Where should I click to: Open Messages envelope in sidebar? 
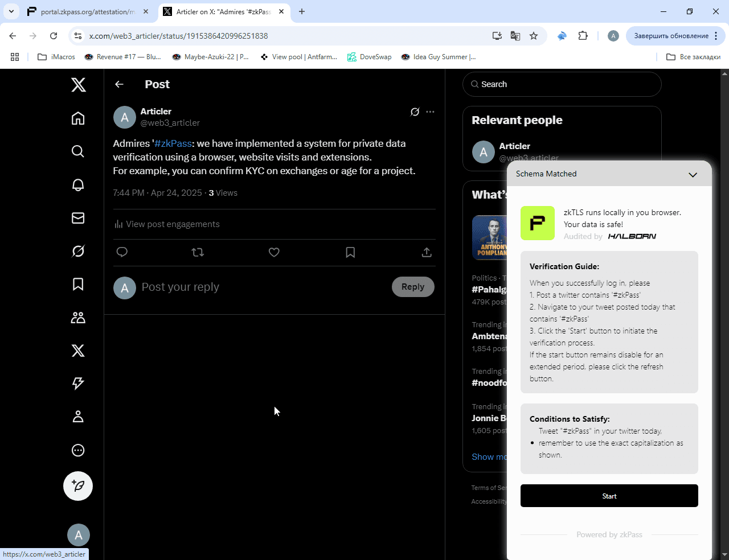pyautogui.click(x=78, y=218)
